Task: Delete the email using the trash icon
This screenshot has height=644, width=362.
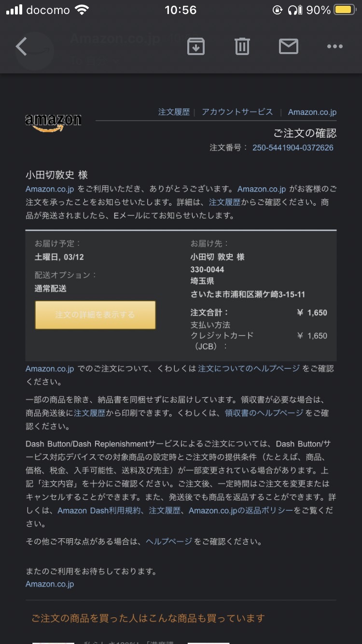Action: (242, 46)
